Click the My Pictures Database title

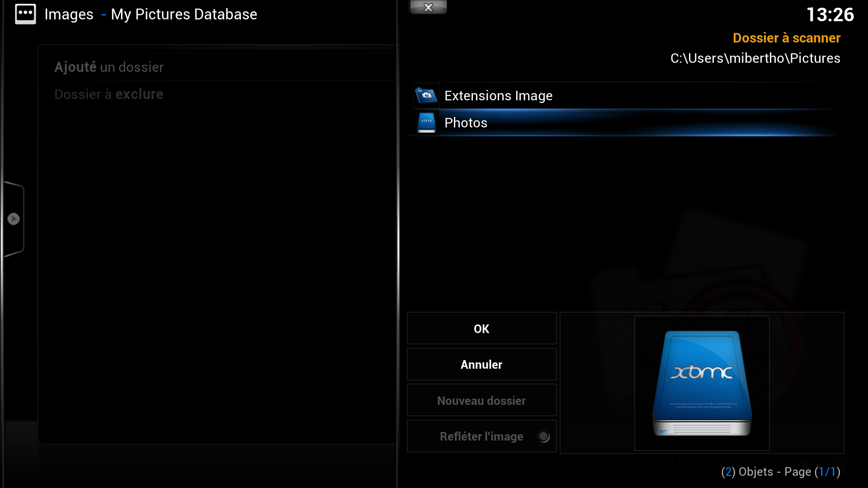click(184, 14)
